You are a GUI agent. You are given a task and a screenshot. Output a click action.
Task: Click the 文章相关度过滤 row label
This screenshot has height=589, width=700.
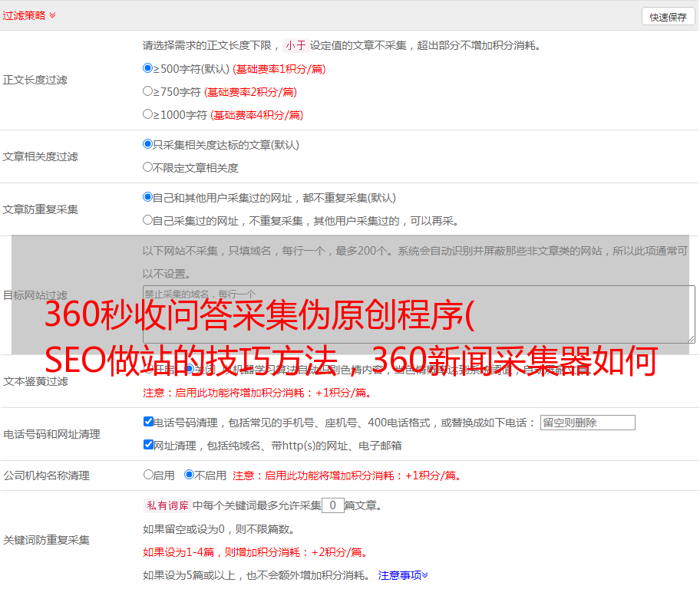[40, 156]
